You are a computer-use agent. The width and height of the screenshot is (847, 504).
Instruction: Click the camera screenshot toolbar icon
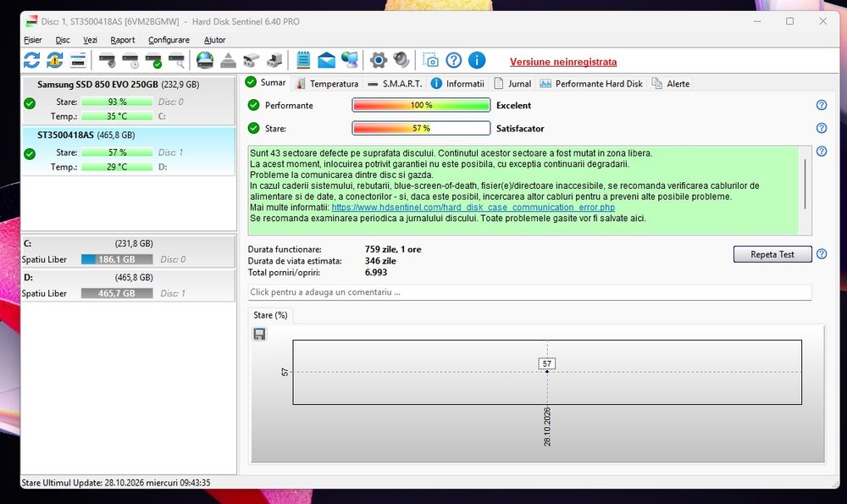(430, 60)
